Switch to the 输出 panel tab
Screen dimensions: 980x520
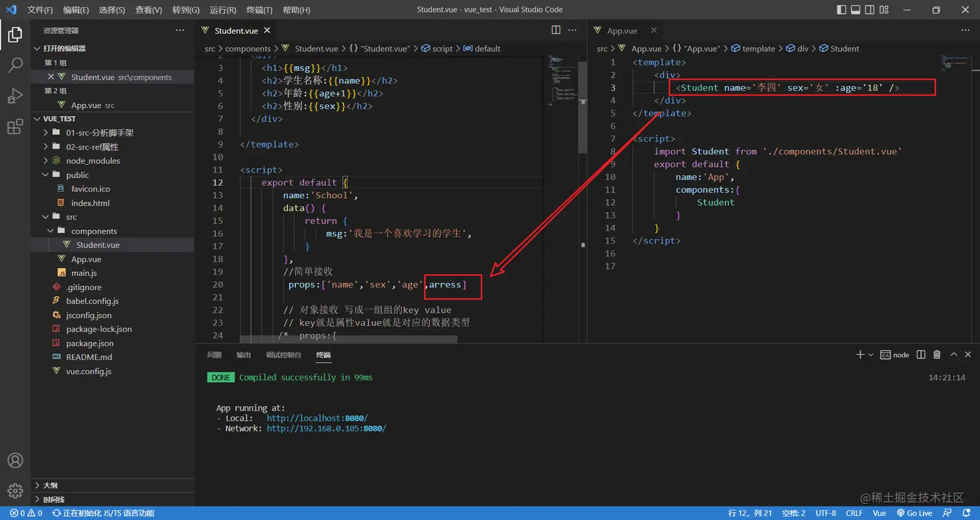coord(244,355)
